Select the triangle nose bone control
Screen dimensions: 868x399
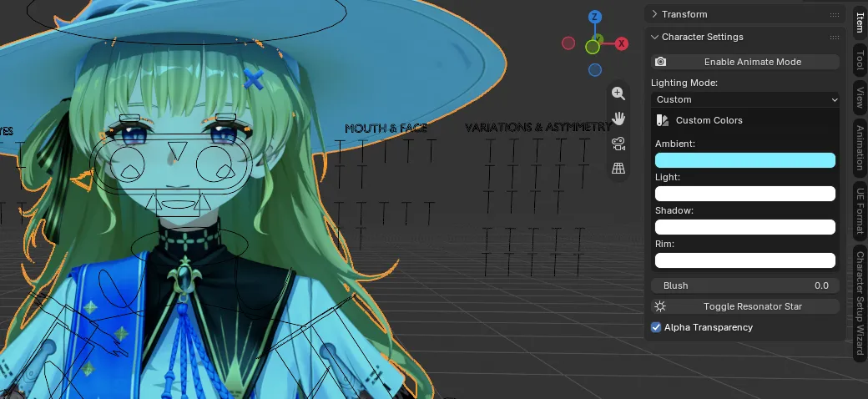[177, 150]
